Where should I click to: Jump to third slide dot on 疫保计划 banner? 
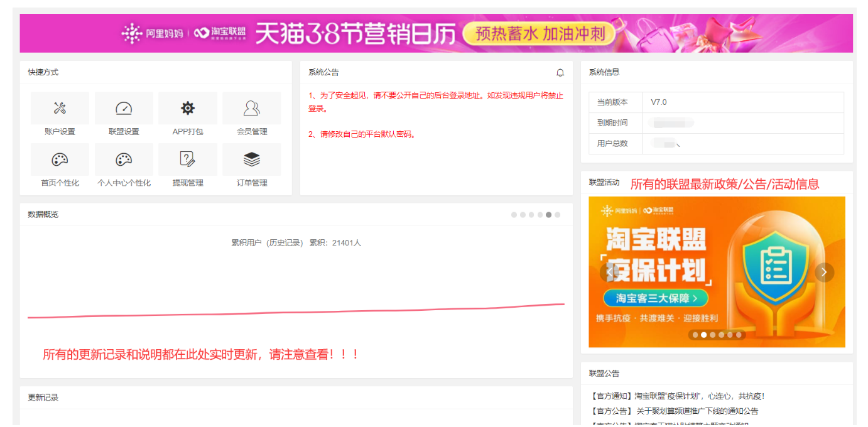713,335
